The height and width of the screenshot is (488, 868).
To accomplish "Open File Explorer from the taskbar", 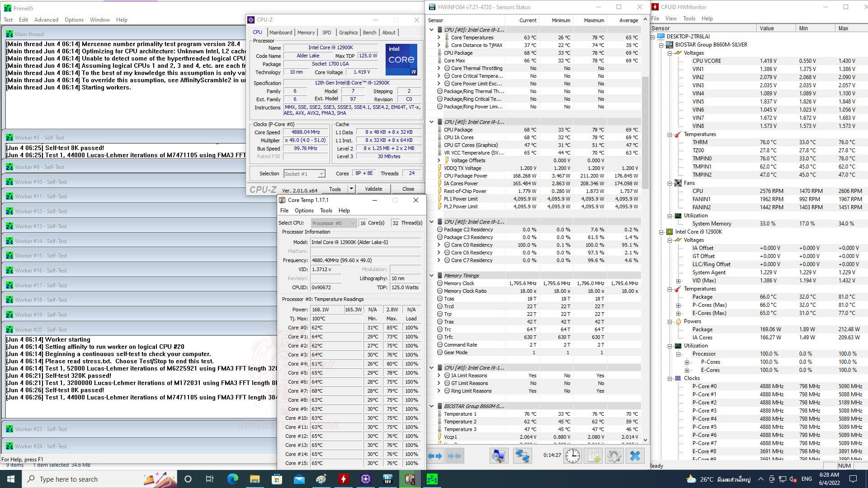I will 255,479.
